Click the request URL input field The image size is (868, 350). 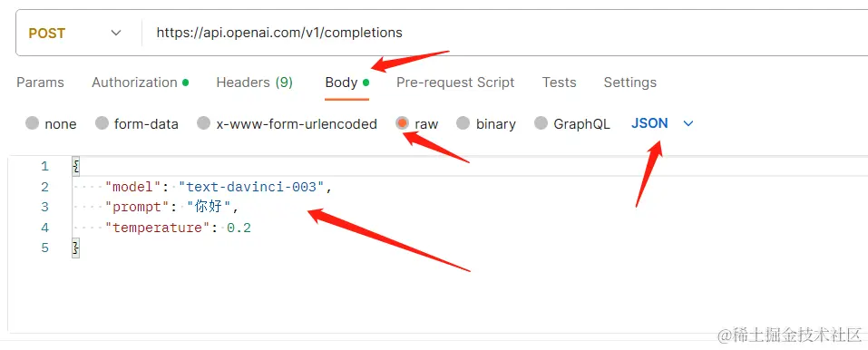tap(503, 34)
